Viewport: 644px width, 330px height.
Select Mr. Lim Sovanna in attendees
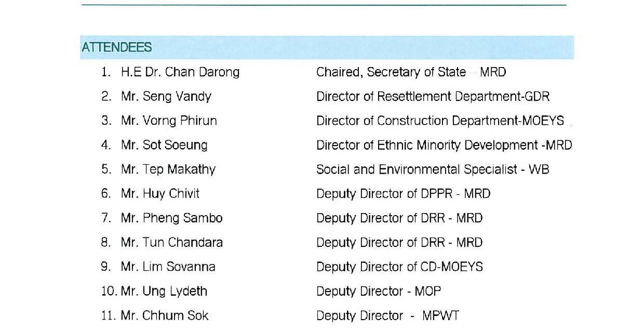coord(168,267)
